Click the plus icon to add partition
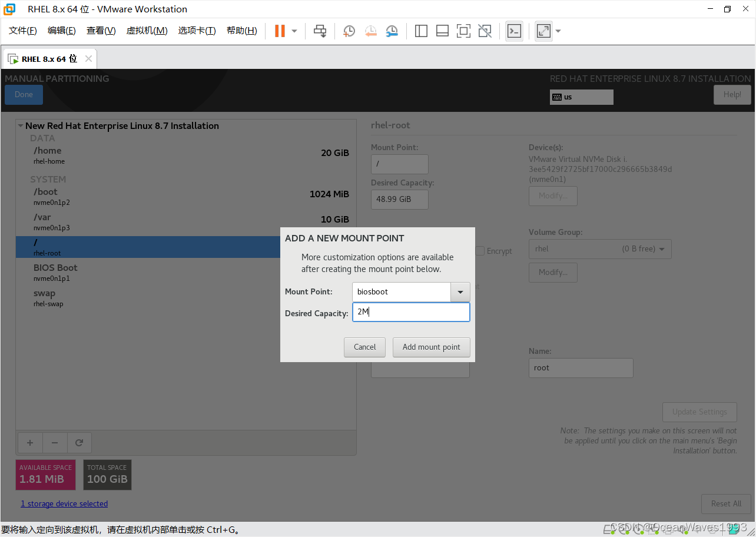The width and height of the screenshot is (756, 537). (x=30, y=442)
